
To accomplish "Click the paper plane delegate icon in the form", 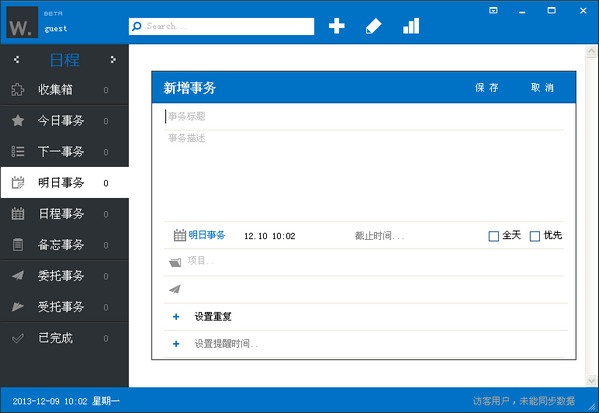I will [x=175, y=289].
